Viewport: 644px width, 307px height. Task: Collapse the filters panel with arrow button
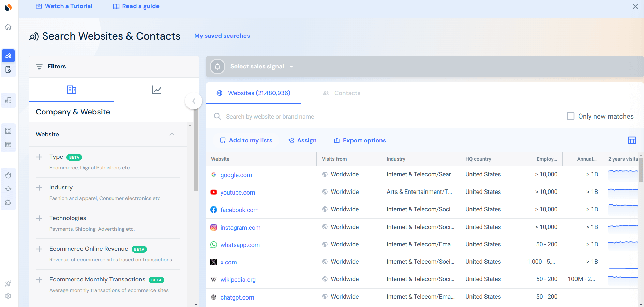click(x=194, y=101)
